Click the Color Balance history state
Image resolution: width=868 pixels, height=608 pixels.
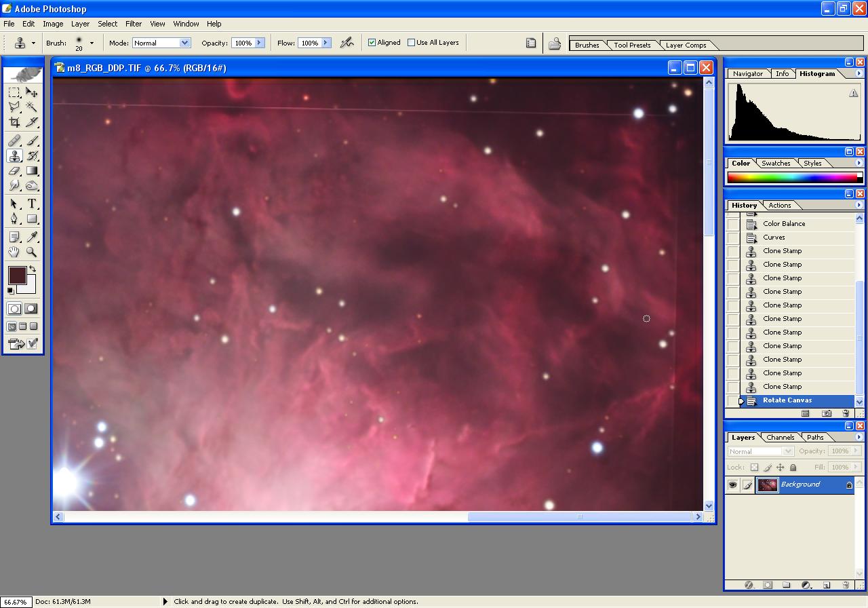point(784,224)
